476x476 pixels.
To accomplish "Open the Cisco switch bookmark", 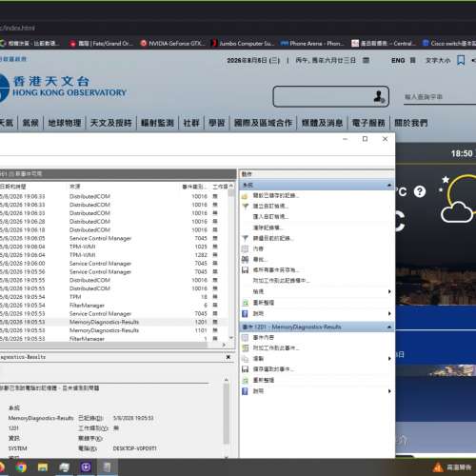I will pos(449,43).
